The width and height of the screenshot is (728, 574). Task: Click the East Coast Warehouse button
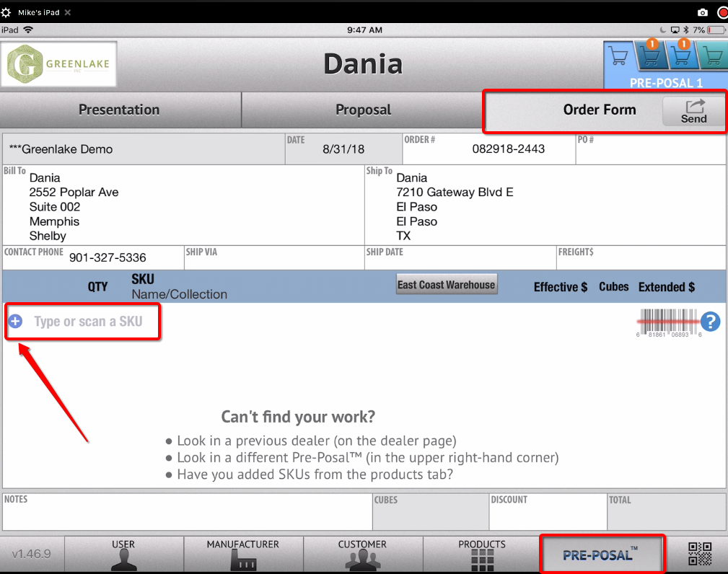(447, 284)
